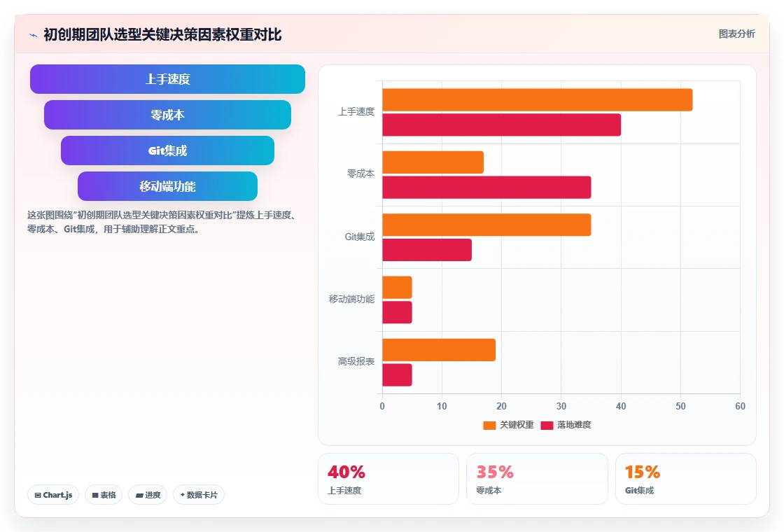Click the lightning icon beside the title

[x=34, y=35]
